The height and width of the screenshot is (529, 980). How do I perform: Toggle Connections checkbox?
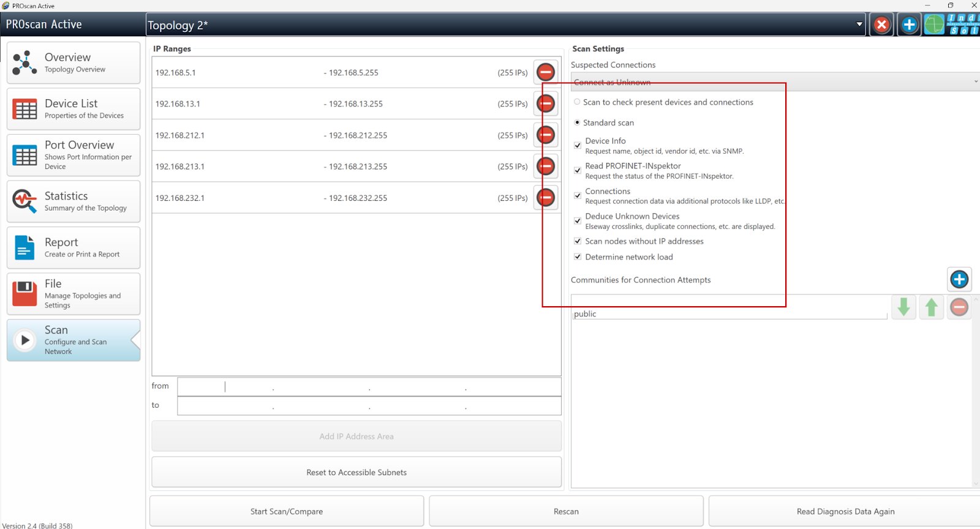click(578, 195)
